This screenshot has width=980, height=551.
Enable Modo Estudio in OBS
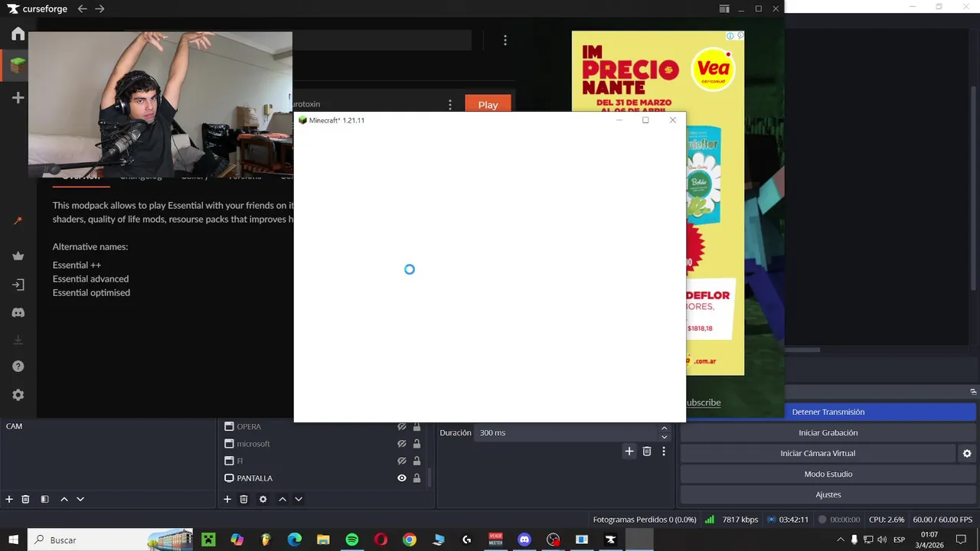[x=828, y=474]
